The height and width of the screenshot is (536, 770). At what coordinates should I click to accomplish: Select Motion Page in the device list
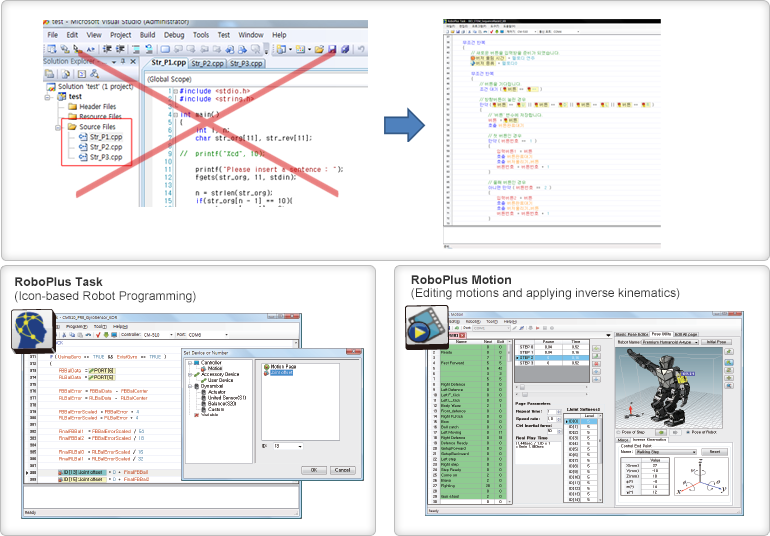(x=283, y=367)
